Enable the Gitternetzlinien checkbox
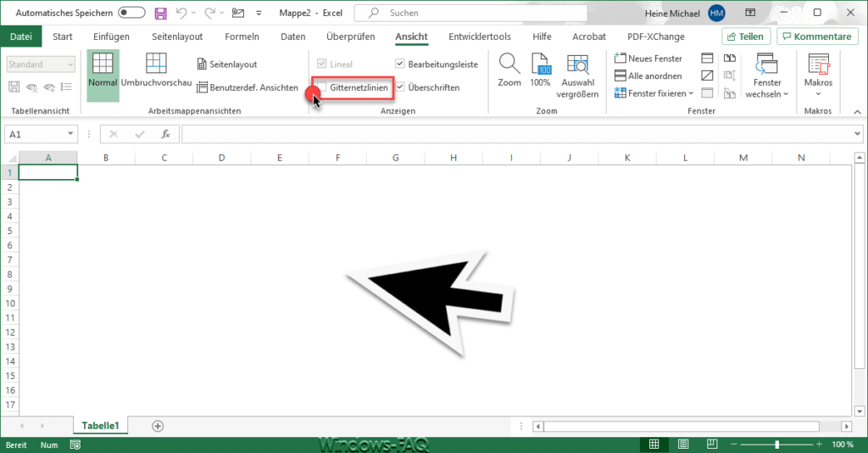 coord(321,87)
